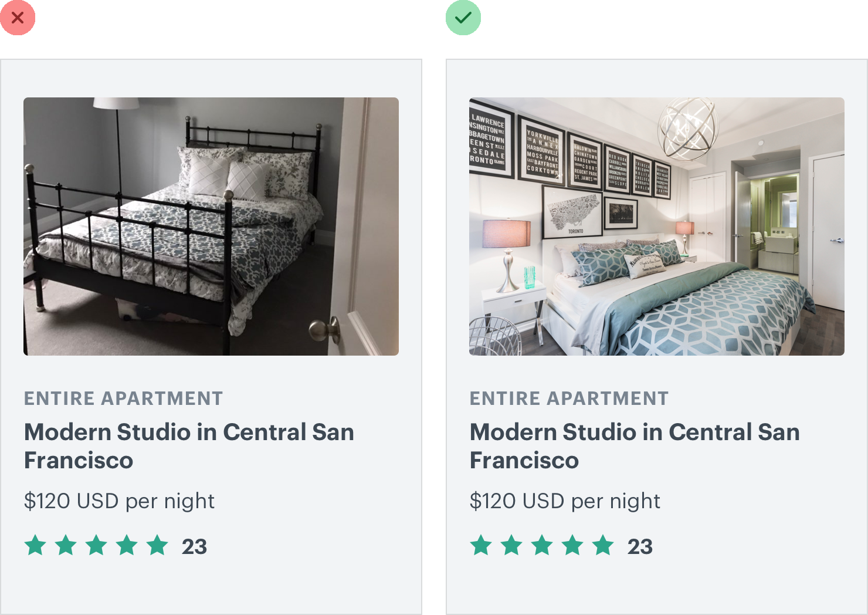Viewport: 868px width, 615px height.
Task: Open the bright bedroom photo in right card
Action: tap(657, 227)
